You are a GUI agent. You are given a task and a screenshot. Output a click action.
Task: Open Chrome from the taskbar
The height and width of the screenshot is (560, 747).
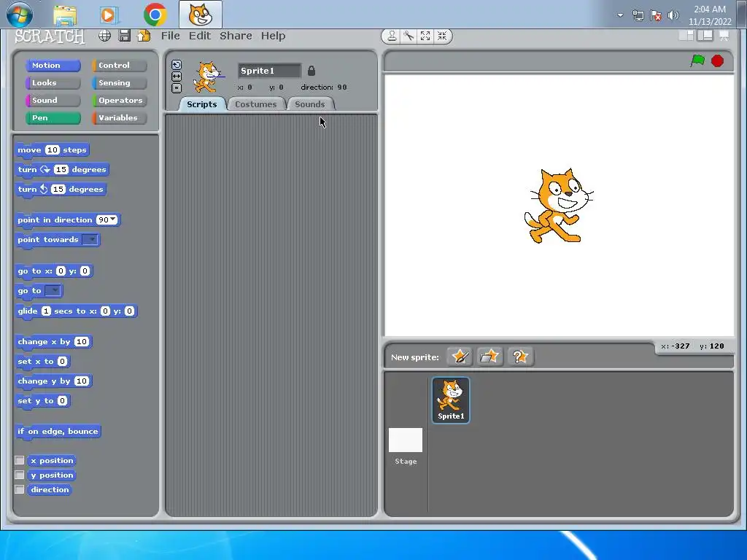(155, 15)
